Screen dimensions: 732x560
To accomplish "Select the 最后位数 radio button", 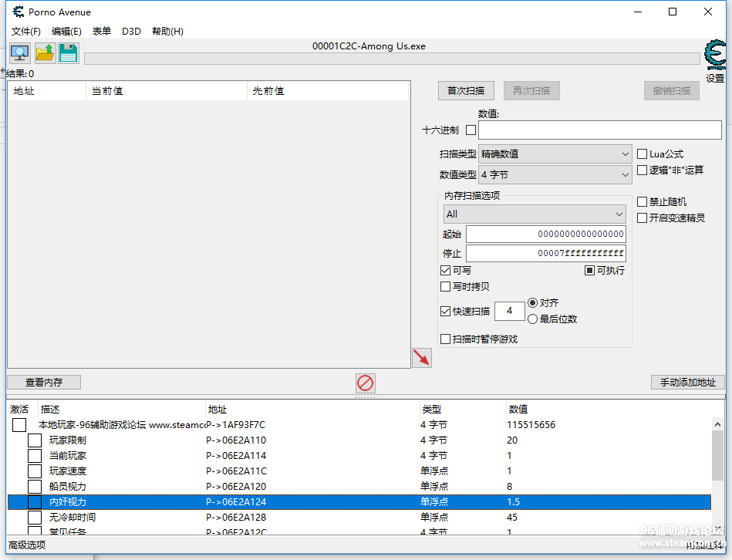I will point(532,319).
